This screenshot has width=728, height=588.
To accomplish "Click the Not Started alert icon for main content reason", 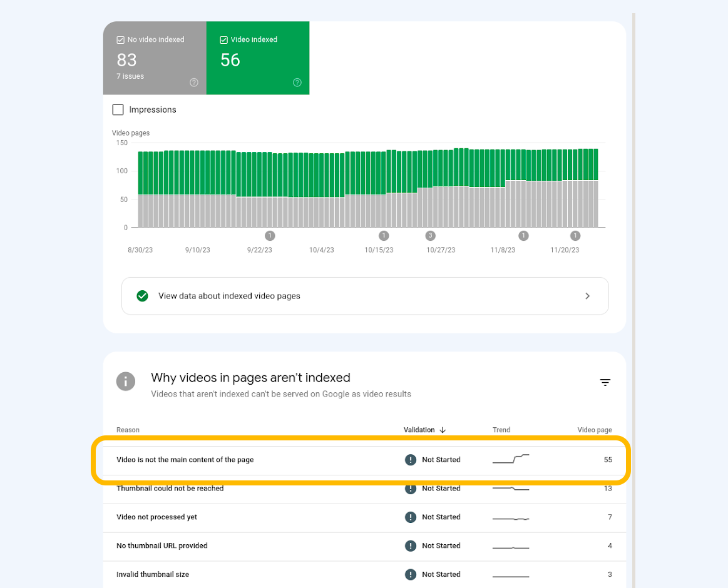I will (411, 460).
